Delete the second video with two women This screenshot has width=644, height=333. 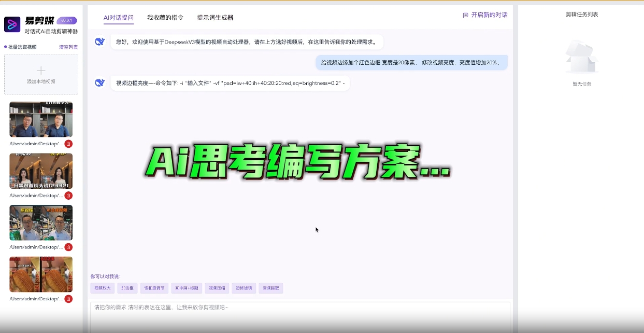pos(68,196)
